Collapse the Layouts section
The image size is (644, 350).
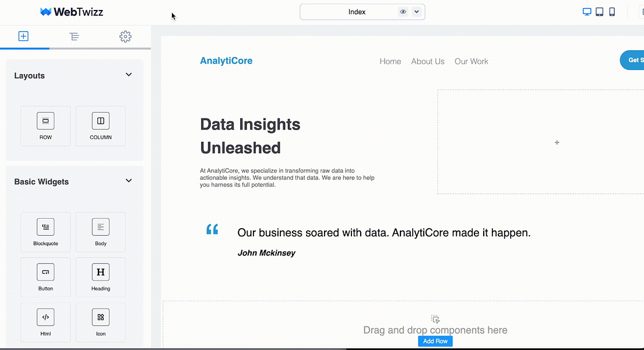129,75
